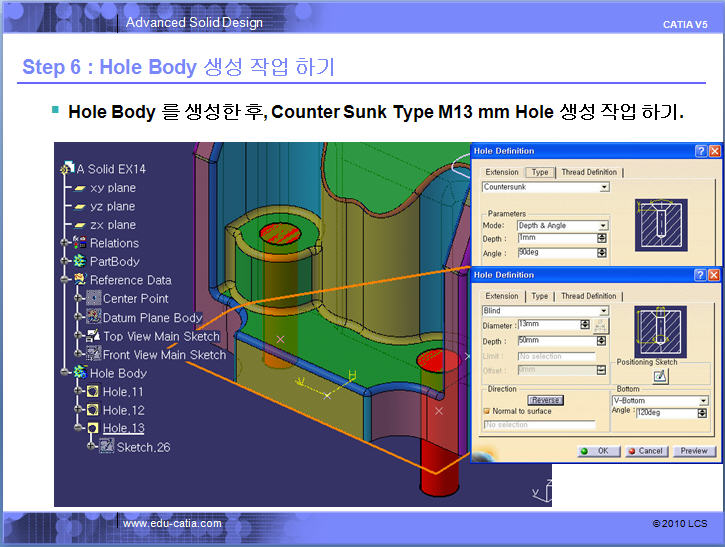Click the OK button

coord(599,451)
